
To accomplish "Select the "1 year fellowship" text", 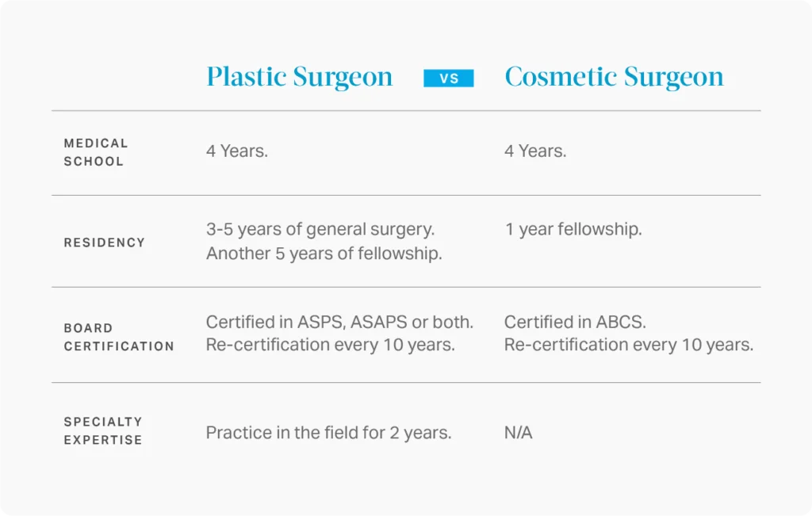I will click(x=573, y=230).
